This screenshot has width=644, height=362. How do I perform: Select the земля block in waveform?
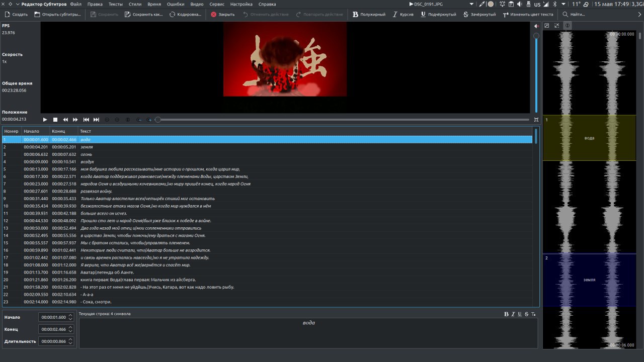tap(589, 280)
